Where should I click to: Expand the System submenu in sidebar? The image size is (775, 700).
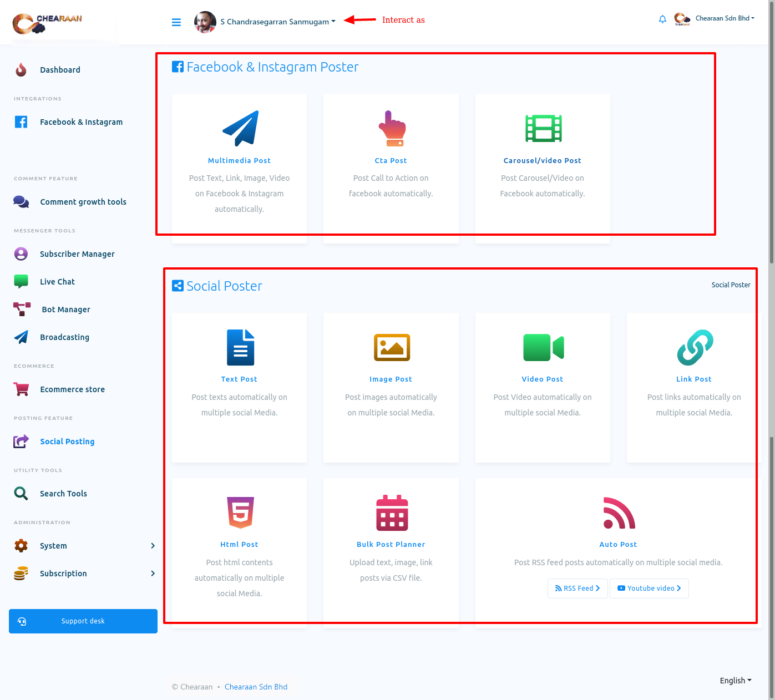(83, 546)
